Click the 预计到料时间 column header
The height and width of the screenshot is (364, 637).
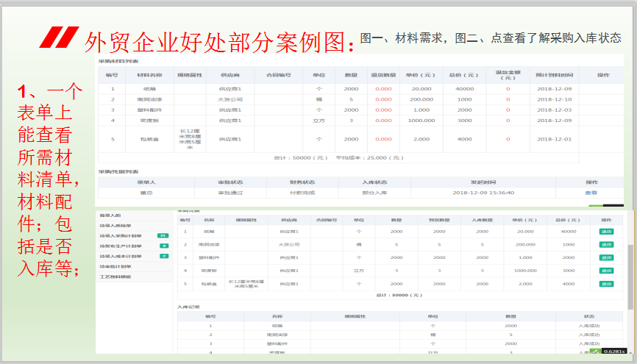554,76
